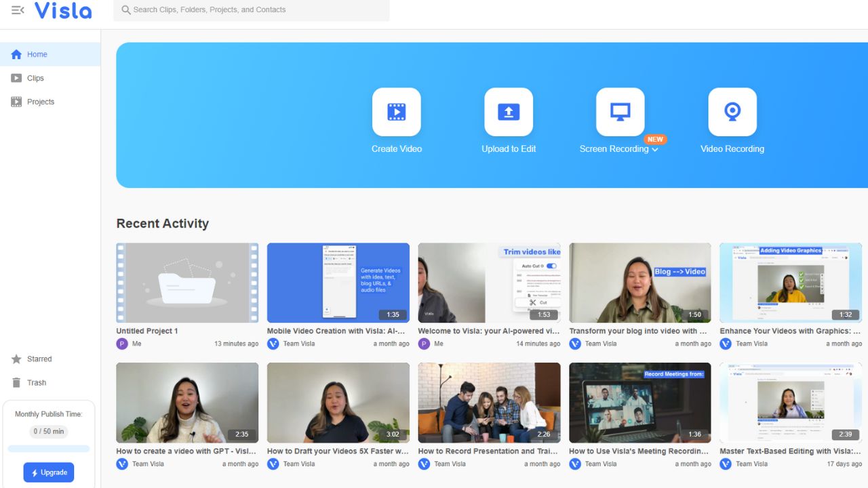This screenshot has width=868, height=488.
Task: Click Team Visla avatar under How to Draft your Videos
Action: 273,464
